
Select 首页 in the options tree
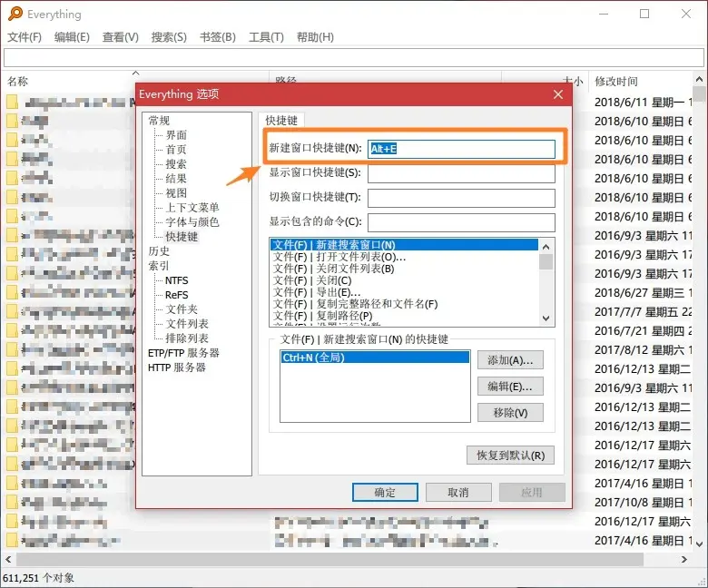coord(176,150)
